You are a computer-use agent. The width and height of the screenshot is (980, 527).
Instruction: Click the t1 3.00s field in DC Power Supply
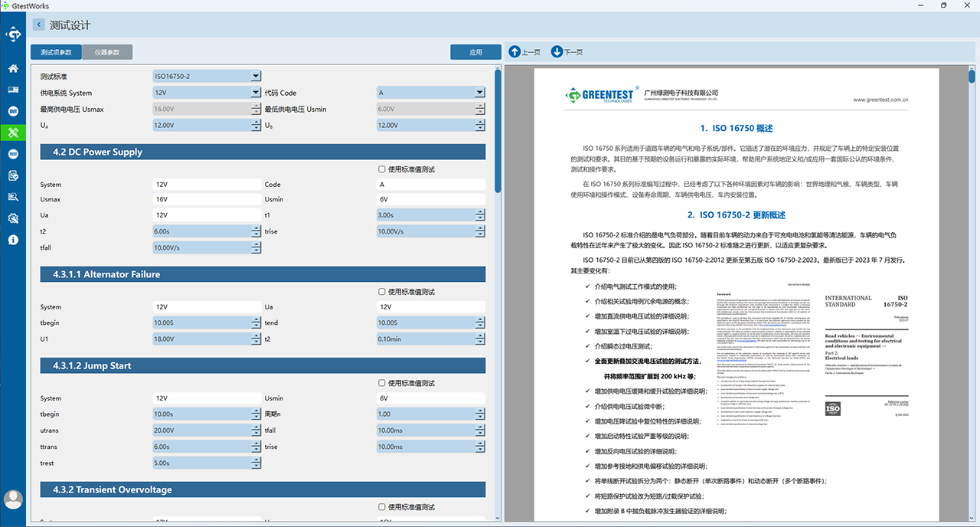[x=431, y=215]
